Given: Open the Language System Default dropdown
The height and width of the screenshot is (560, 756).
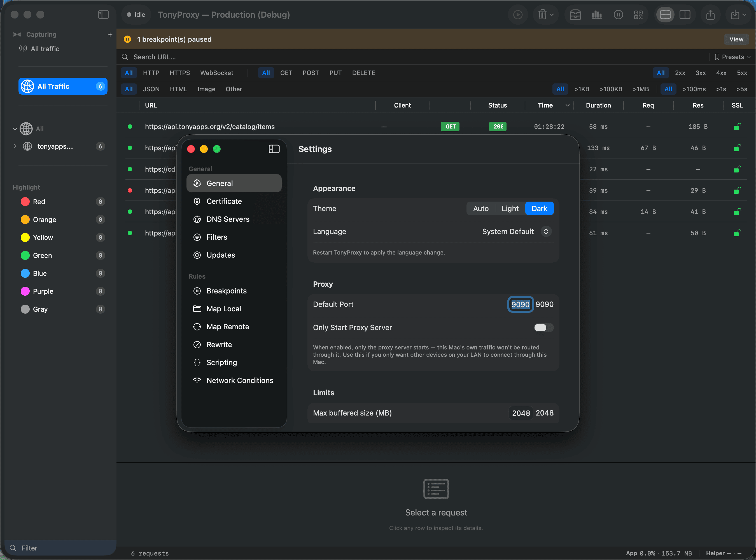Looking at the screenshot, I should 517,232.
